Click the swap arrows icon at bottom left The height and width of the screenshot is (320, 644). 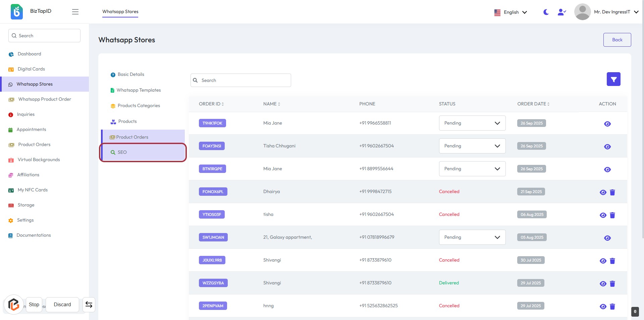pos(89,304)
